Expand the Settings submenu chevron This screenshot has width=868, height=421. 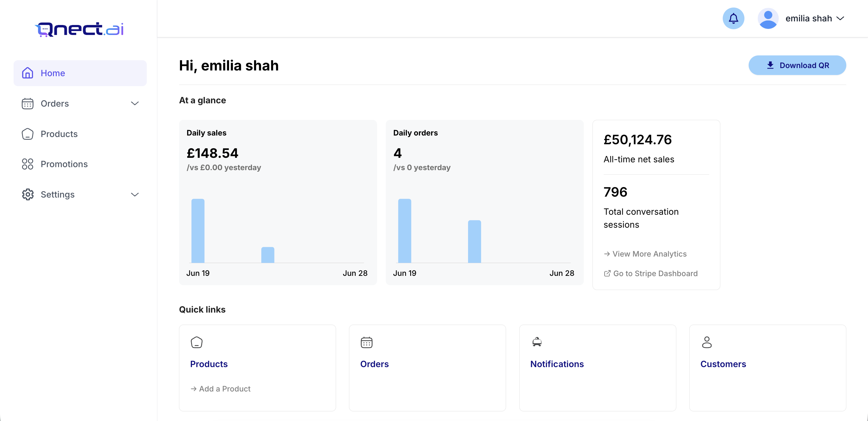[x=135, y=195]
